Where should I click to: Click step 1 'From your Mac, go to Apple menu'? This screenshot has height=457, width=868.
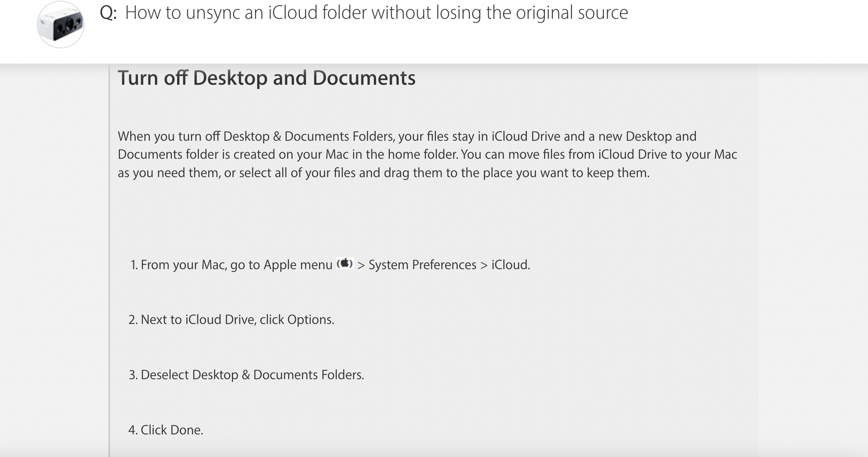231,265
